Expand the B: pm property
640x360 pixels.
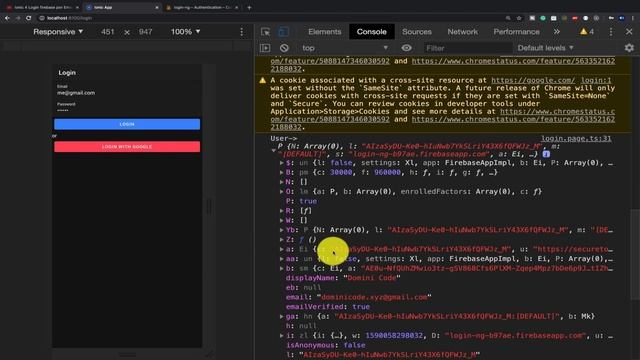point(282,173)
